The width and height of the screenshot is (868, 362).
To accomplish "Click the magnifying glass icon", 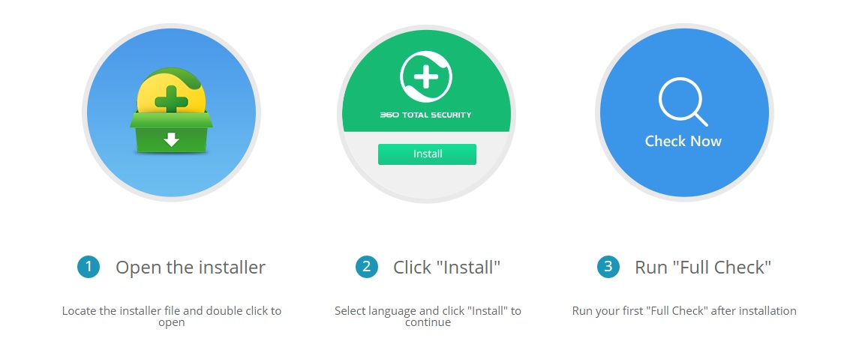I will click(x=683, y=101).
